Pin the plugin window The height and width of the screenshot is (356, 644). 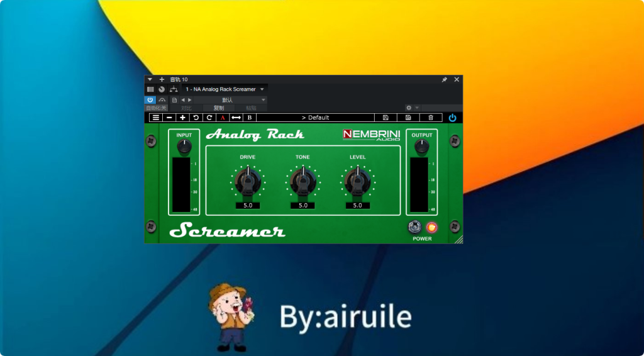[x=445, y=80]
